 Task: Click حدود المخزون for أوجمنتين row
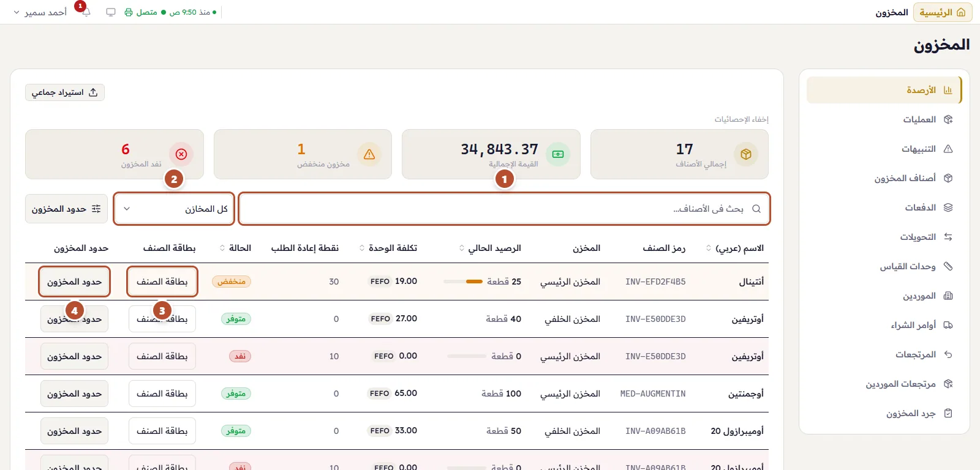[75, 394]
